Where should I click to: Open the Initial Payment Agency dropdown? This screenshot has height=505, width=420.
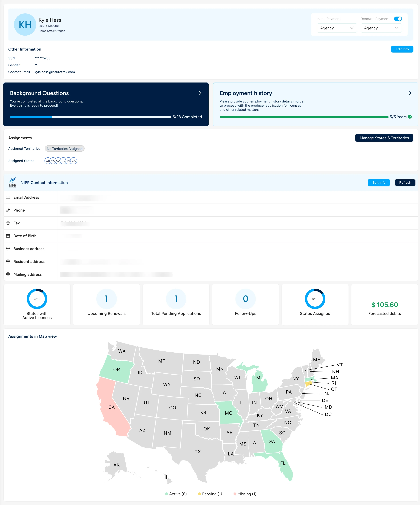point(337,28)
